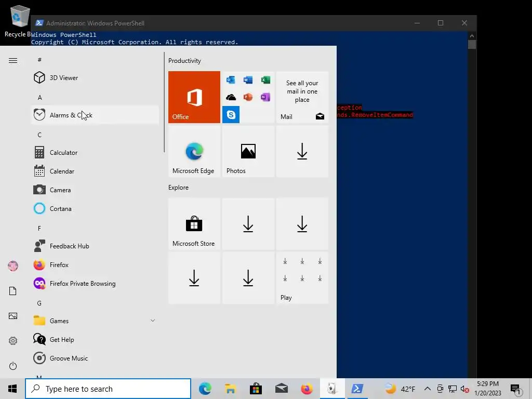Open Microsoft Edge from the taskbar
Image resolution: width=532 pixels, height=399 pixels.
pos(205,389)
